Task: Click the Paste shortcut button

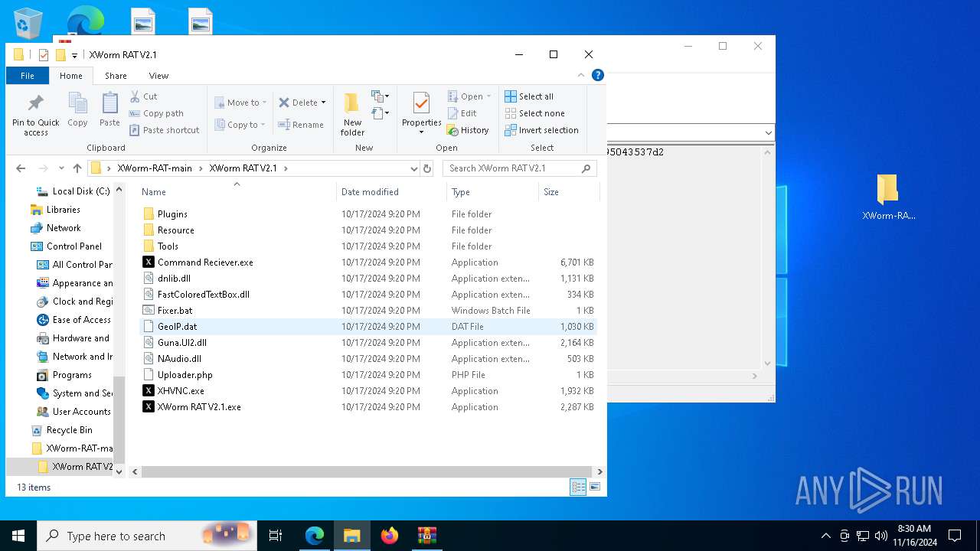Action: (165, 130)
